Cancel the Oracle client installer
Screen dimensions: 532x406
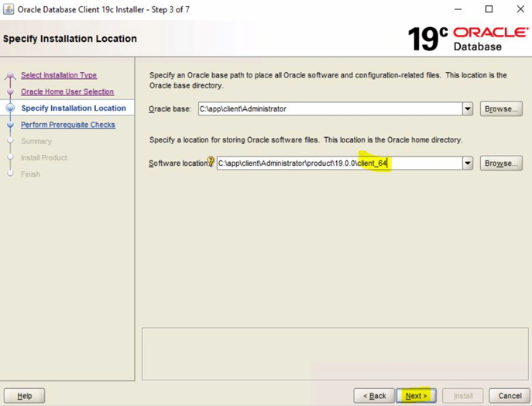click(x=510, y=396)
